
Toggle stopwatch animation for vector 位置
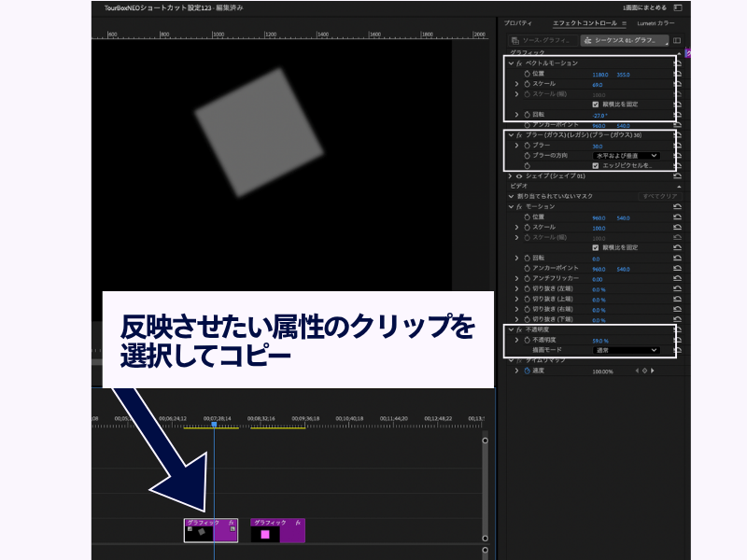click(527, 74)
